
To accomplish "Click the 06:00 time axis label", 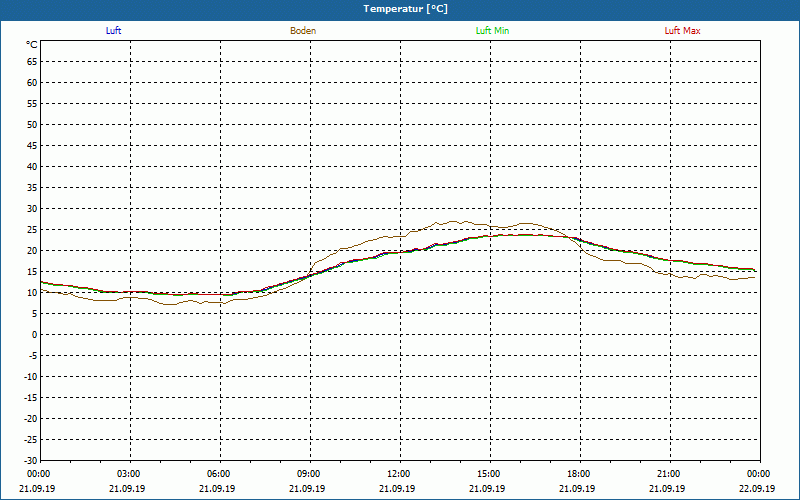I will (x=218, y=474).
